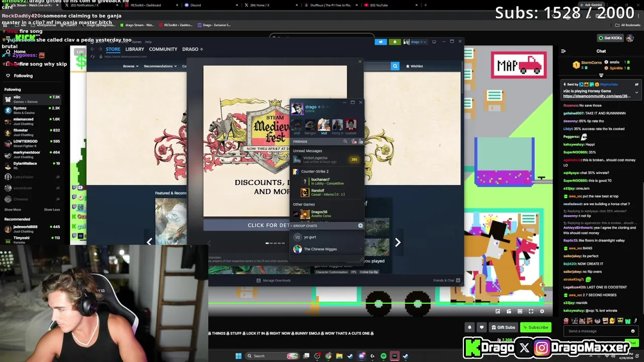Click the Add a Friend icon in Friends list
Image resolution: width=644 pixels, height=362 pixels.
click(x=360, y=142)
